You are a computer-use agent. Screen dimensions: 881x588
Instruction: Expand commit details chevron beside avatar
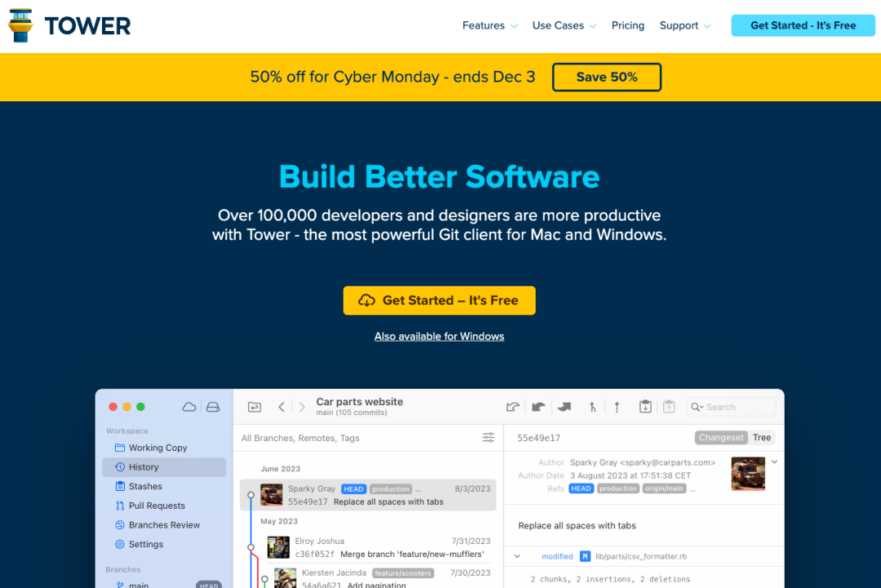point(774,462)
